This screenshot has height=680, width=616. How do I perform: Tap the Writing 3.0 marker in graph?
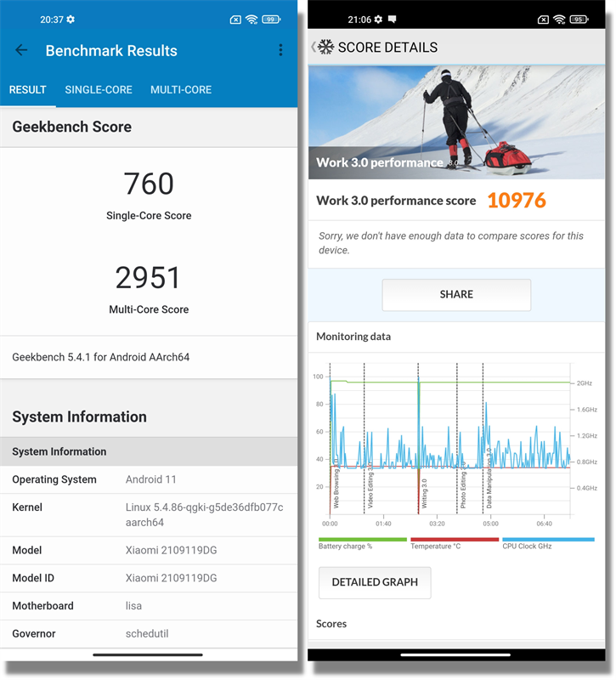(424, 494)
